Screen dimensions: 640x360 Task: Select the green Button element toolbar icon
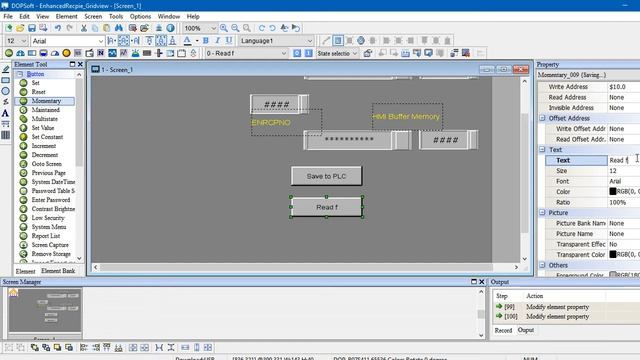pyautogui.click(x=9, y=53)
